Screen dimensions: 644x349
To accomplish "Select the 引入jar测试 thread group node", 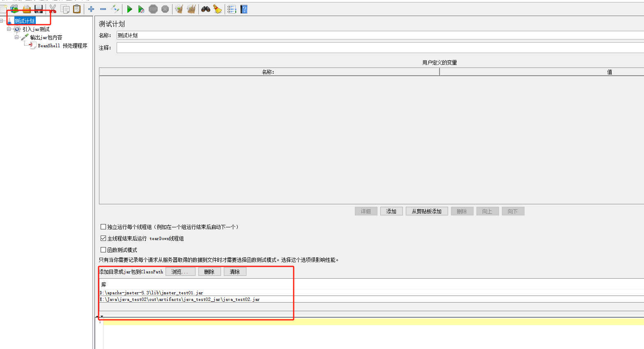I will pos(36,29).
